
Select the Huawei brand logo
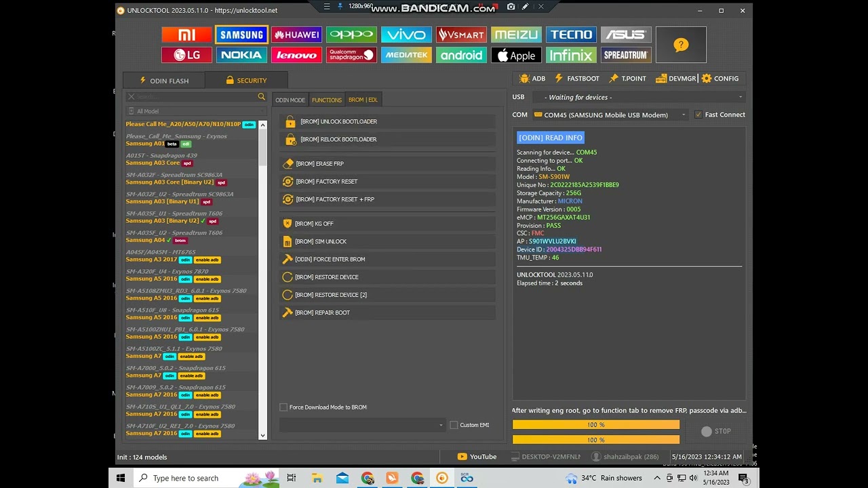[x=296, y=35]
